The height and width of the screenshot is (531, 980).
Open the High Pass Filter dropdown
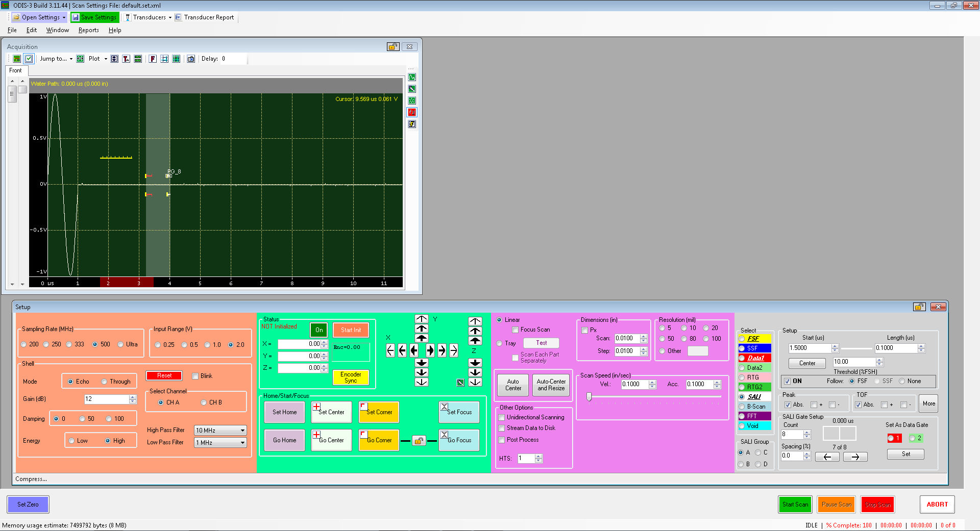[x=220, y=431]
